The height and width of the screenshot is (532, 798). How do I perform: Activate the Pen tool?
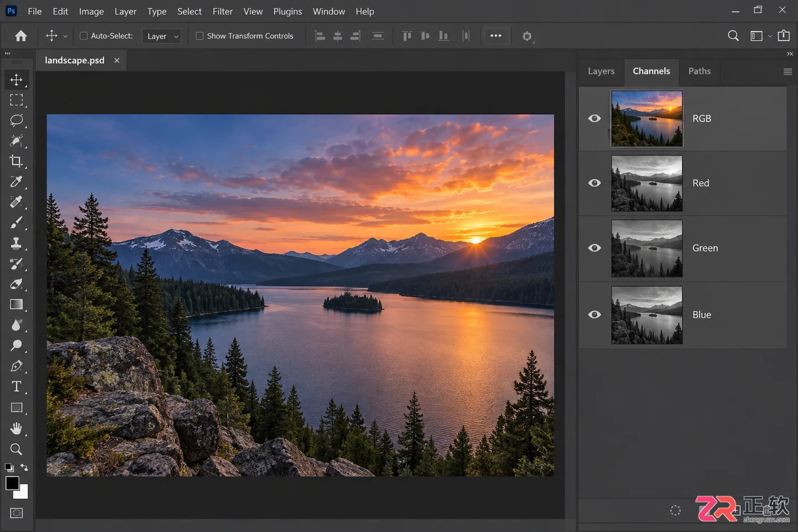click(17, 366)
